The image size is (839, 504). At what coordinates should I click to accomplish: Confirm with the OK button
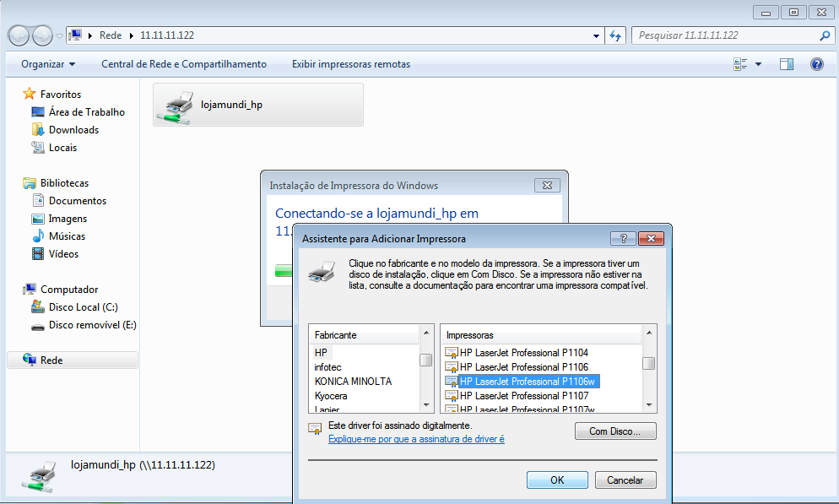[557, 480]
